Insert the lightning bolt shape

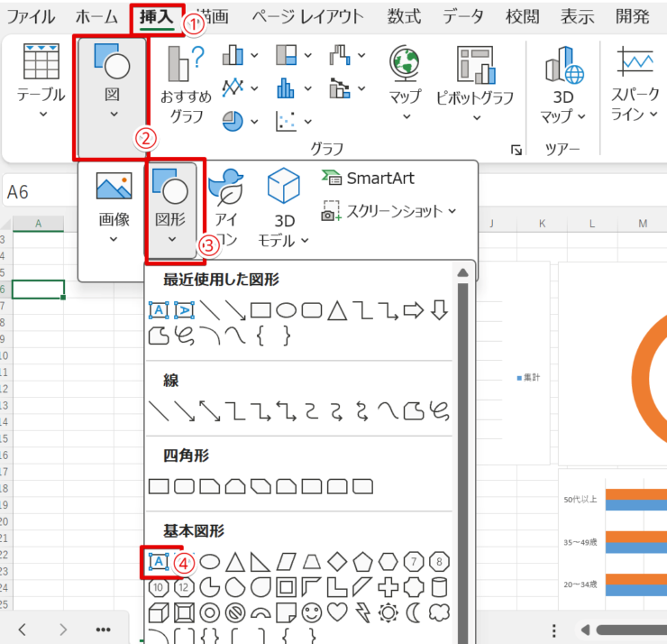pyautogui.click(x=363, y=612)
